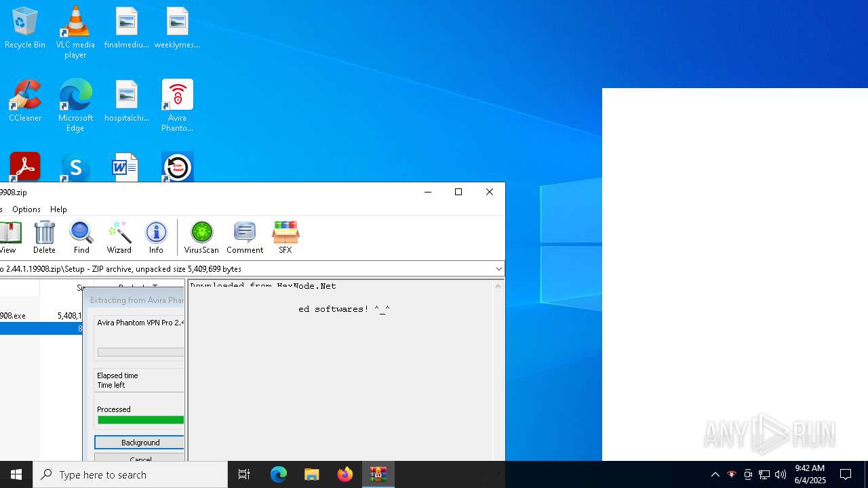868x488 pixels.
Task: Show archive Info in WinRAR
Action: (x=156, y=237)
